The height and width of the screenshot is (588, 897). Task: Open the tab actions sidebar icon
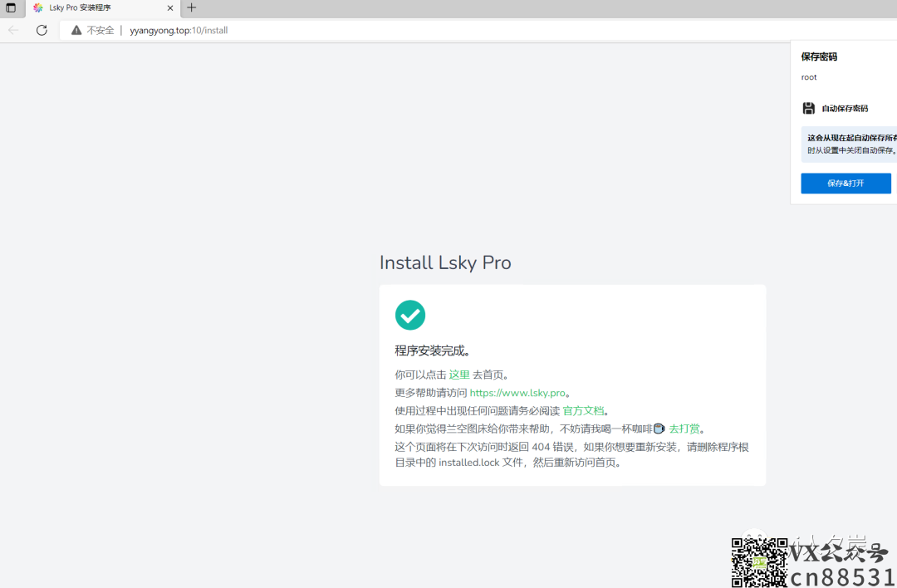pos(11,8)
